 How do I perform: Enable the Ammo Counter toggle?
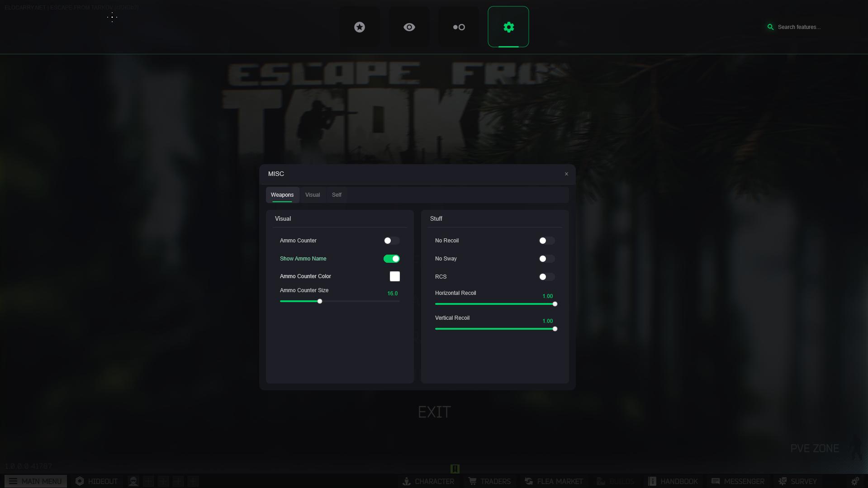coord(391,241)
